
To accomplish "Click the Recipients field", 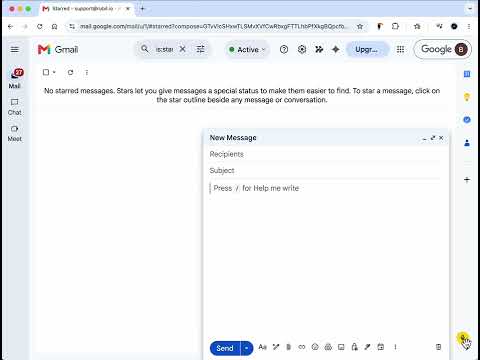I will point(325,154).
